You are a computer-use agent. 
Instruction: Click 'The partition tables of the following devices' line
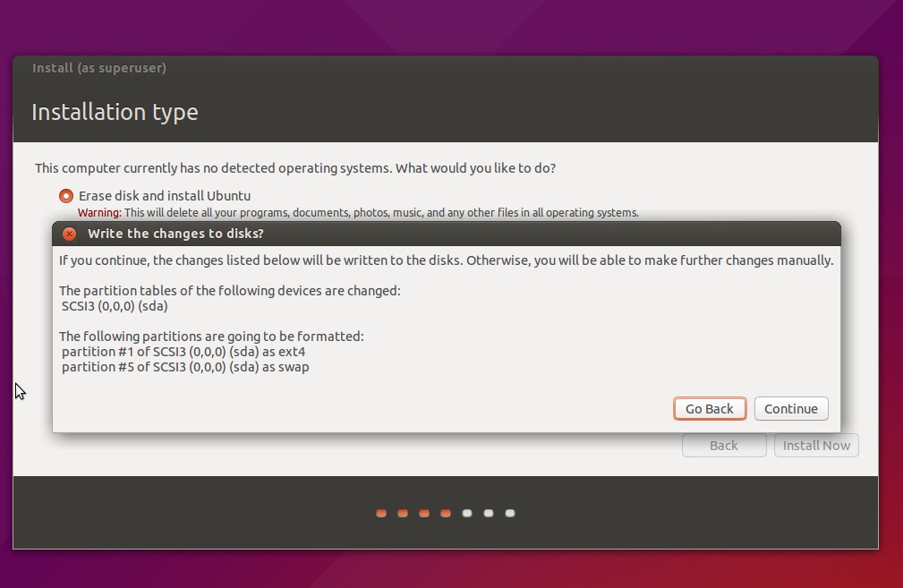[230, 290]
